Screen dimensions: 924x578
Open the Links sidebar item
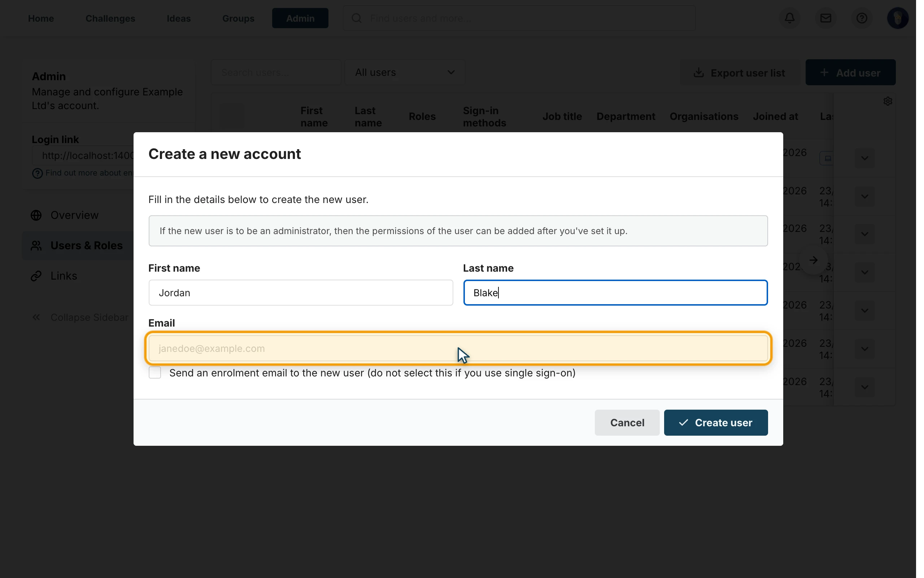pyautogui.click(x=78, y=276)
